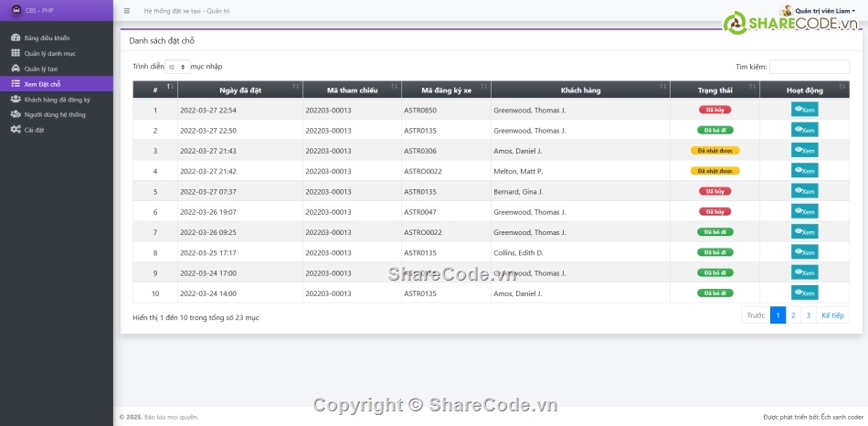The image size is (868, 426).
Task: Go to pagination page 3
Action: click(x=809, y=315)
